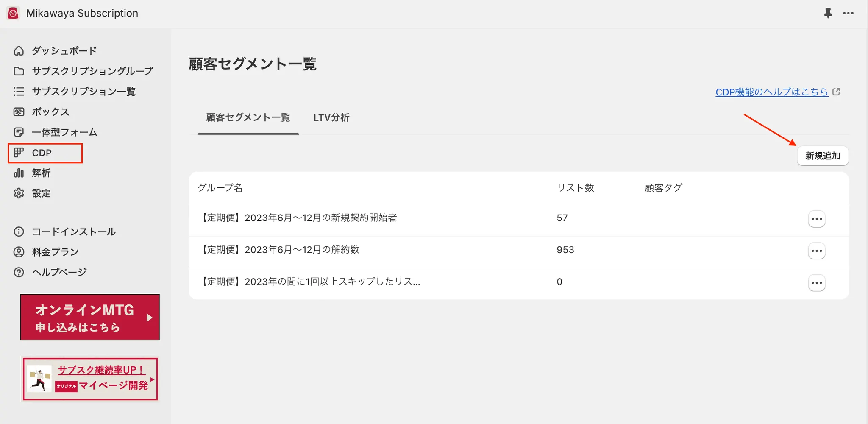This screenshot has height=424, width=868.
Task: Click the オンラインMTG application banner
Action: pos(90,317)
